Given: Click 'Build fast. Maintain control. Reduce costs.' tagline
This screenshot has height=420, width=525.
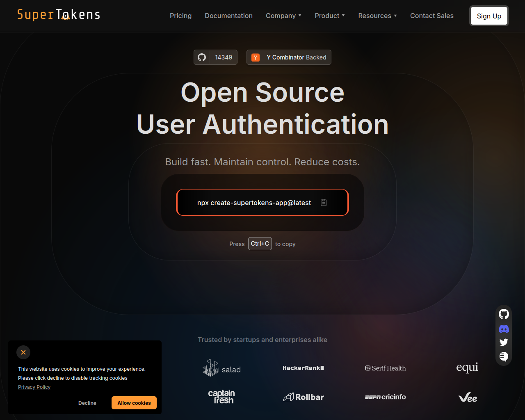Looking at the screenshot, I should 262,162.
